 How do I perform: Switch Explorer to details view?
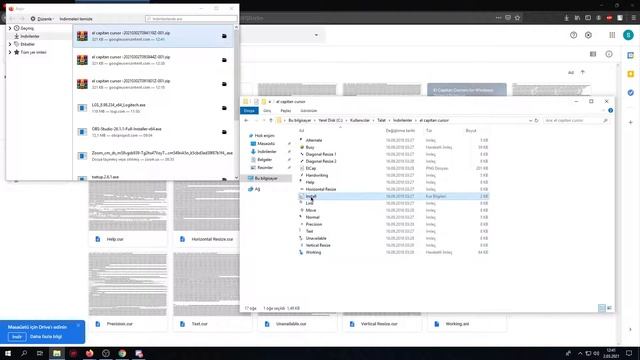[602, 308]
